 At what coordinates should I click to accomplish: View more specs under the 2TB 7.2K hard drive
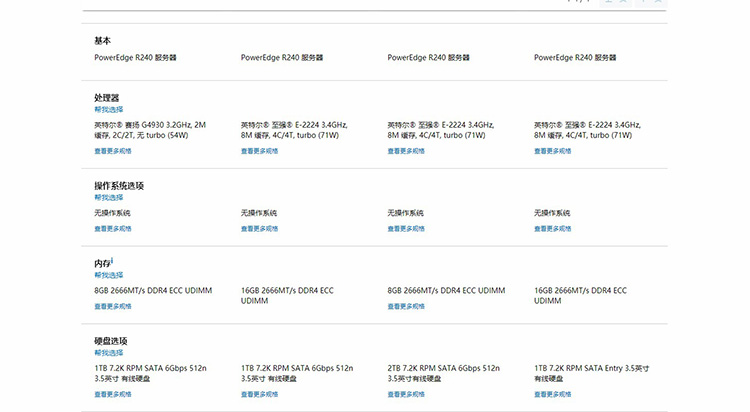pyautogui.click(x=406, y=395)
